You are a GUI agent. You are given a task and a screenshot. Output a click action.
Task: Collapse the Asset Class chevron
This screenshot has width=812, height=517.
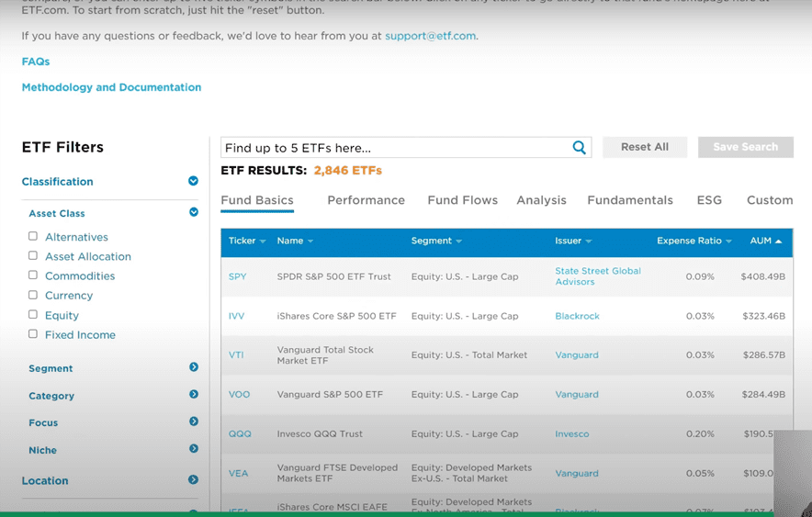(194, 212)
